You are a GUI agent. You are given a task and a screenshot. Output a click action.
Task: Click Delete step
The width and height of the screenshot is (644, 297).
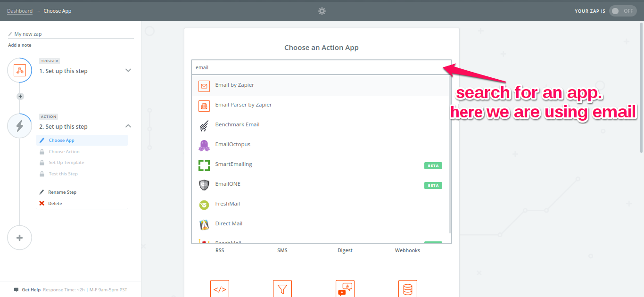(x=55, y=204)
